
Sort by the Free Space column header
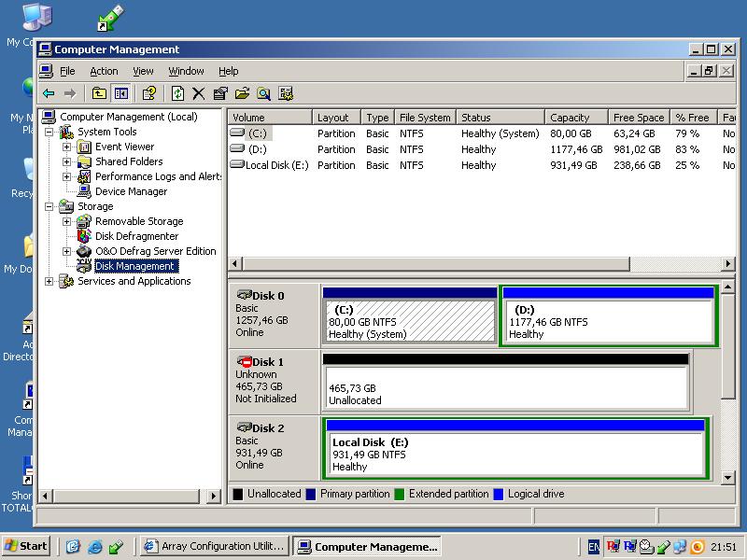coord(640,118)
